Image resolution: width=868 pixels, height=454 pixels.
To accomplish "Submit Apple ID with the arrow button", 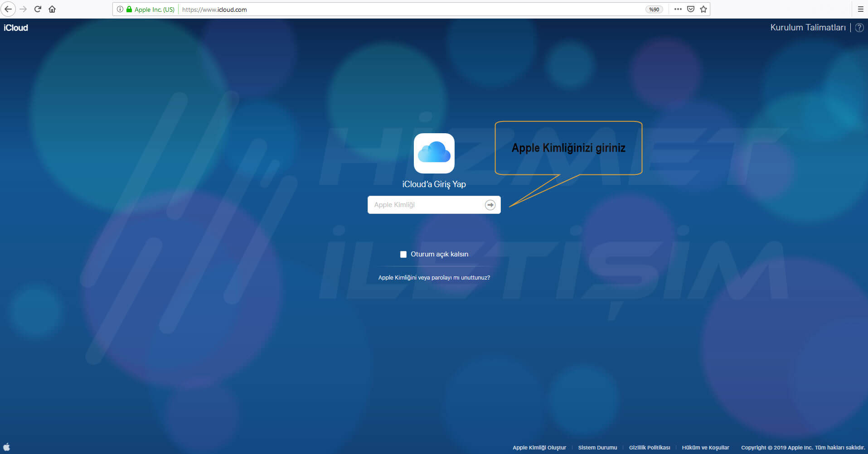I will 490,205.
